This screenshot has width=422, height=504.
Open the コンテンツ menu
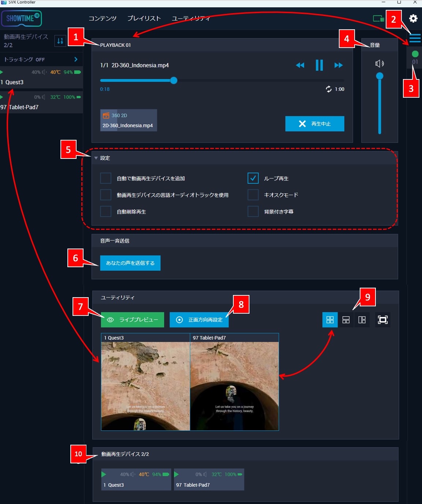(103, 18)
